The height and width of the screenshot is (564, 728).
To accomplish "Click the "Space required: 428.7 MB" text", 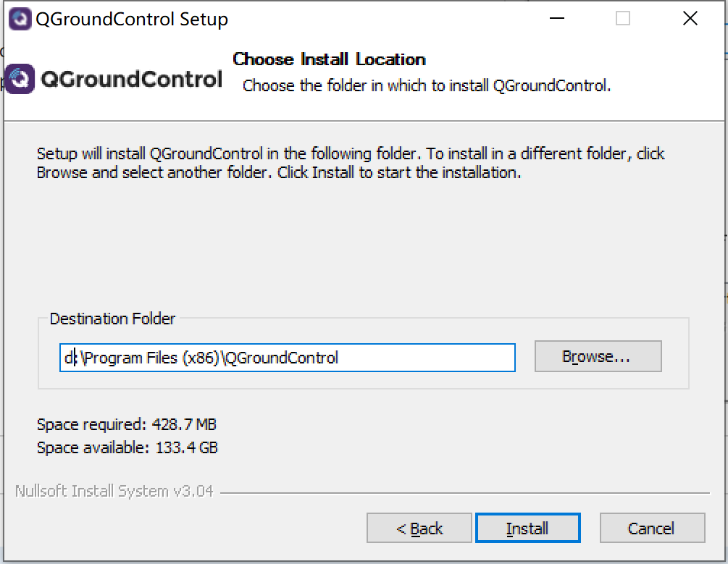I will (x=126, y=424).
